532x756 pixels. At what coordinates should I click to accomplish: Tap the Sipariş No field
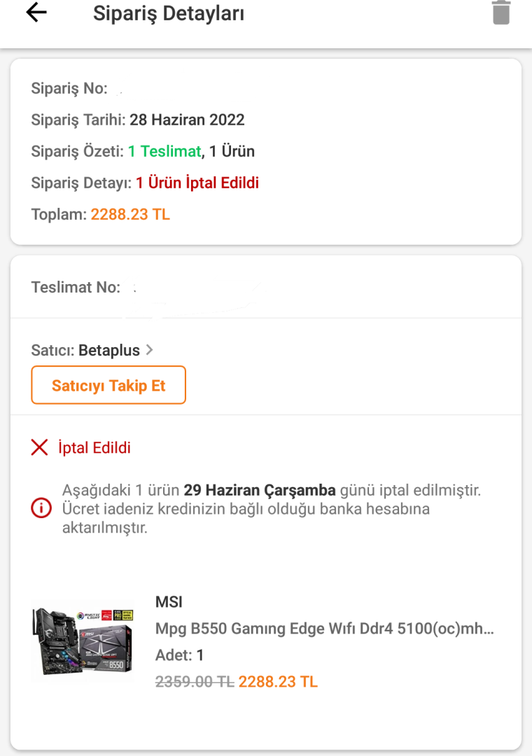pos(69,88)
